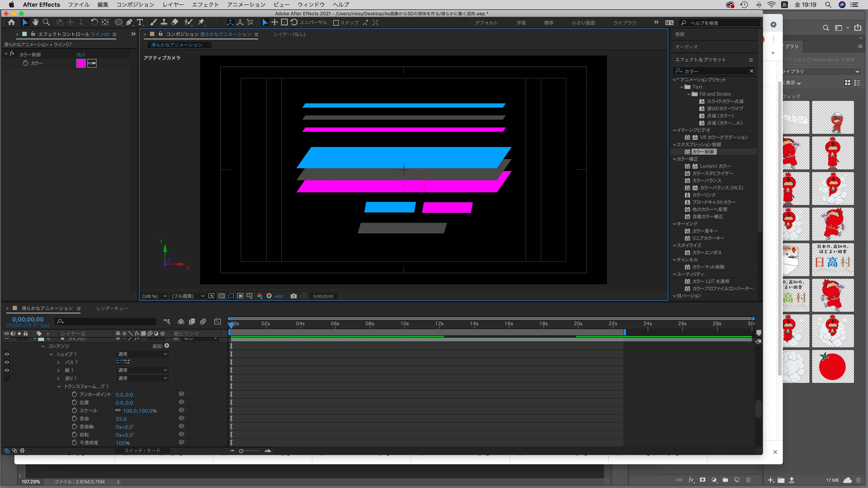Click the 歪曲 value 35.0

(121, 419)
